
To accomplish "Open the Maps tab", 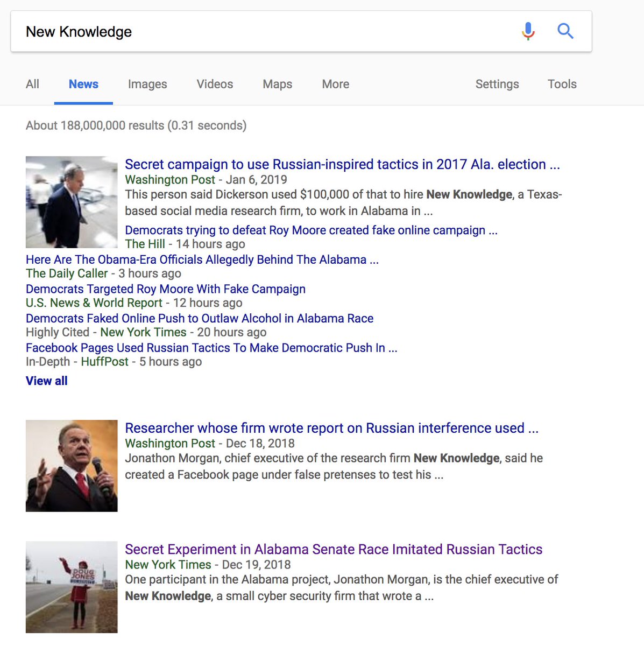I will pos(278,84).
